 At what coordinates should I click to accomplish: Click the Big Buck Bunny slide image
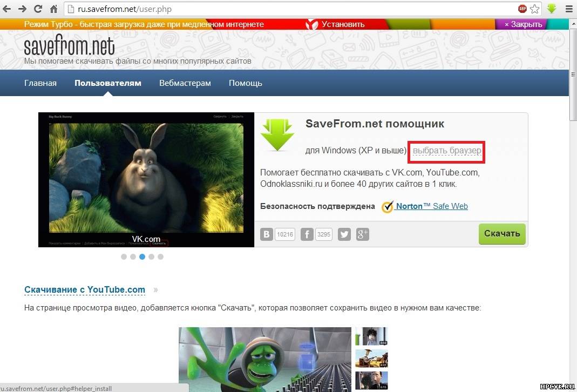pos(146,180)
